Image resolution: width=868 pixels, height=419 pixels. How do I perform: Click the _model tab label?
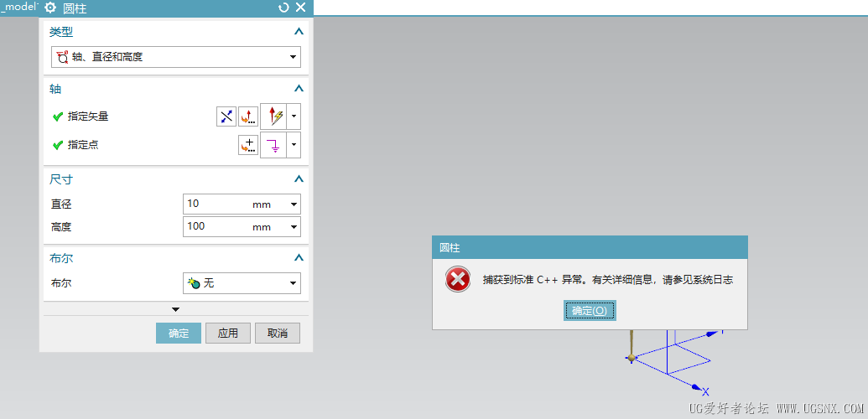[x=20, y=7]
